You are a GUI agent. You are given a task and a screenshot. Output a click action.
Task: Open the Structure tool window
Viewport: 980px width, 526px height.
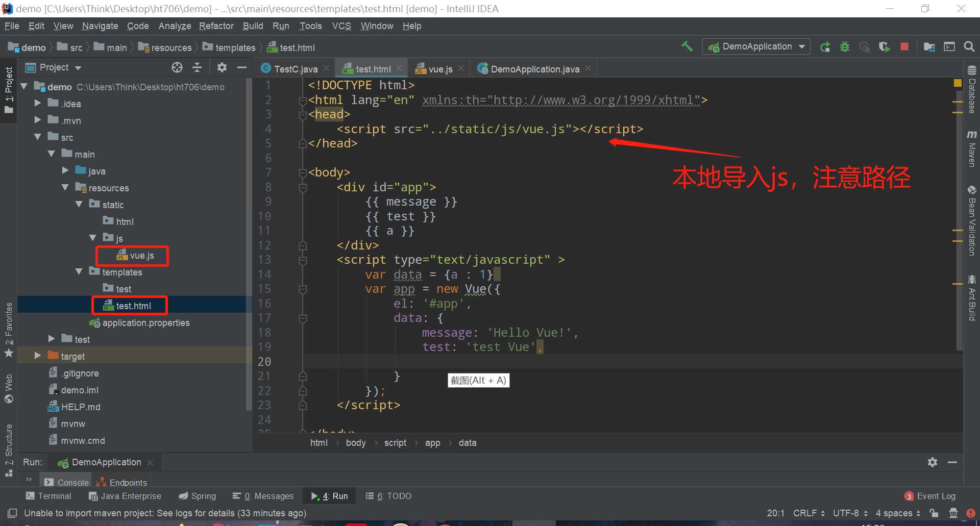(x=9, y=450)
